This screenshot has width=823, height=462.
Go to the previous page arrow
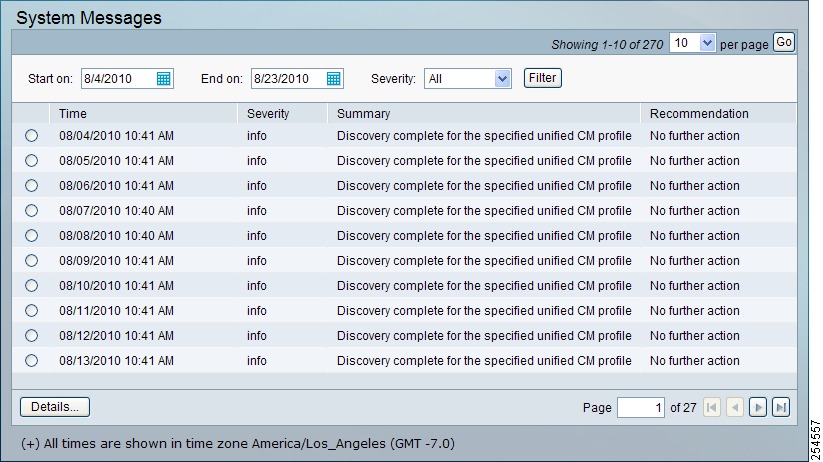pyautogui.click(x=735, y=407)
